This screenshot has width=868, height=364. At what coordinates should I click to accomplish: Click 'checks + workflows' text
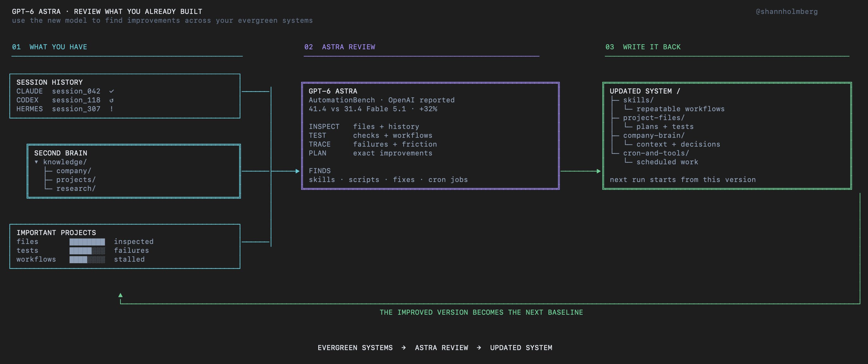393,135
